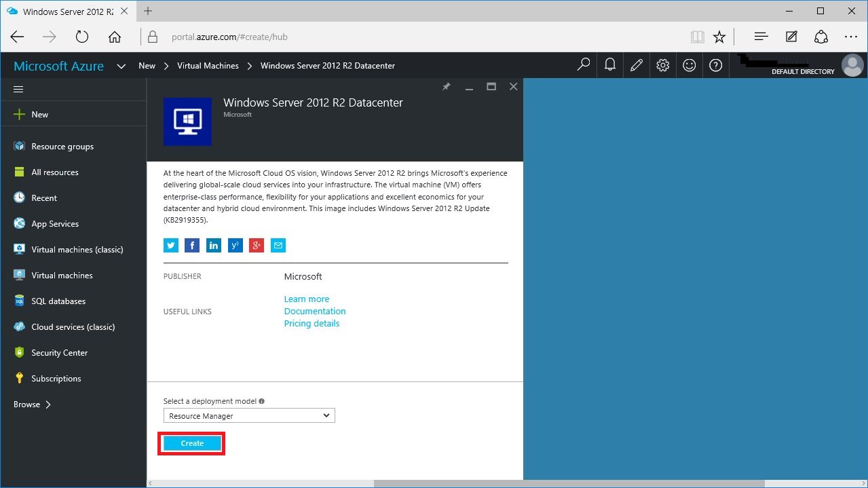This screenshot has height=488, width=868.
Task: Share via the Facebook icon
Action: (192, 245)
